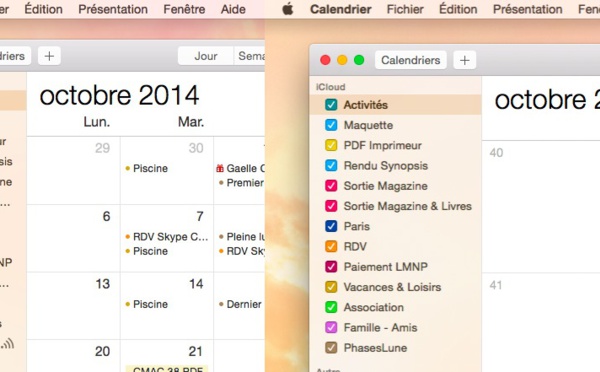The height and width of the screenshot is (372, 600).
Task: Select the Paiement LMNP calendar name
Action: point(386,267)
